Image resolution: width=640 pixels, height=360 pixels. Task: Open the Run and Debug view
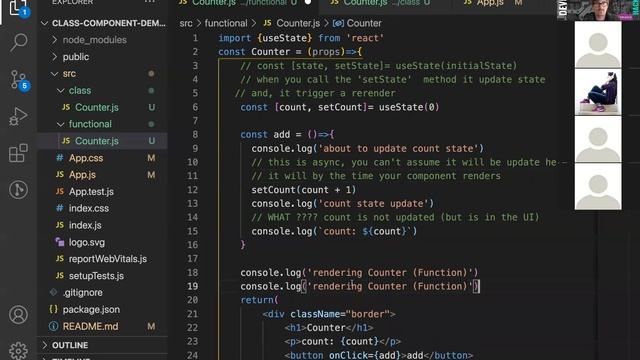click(18, 116)
